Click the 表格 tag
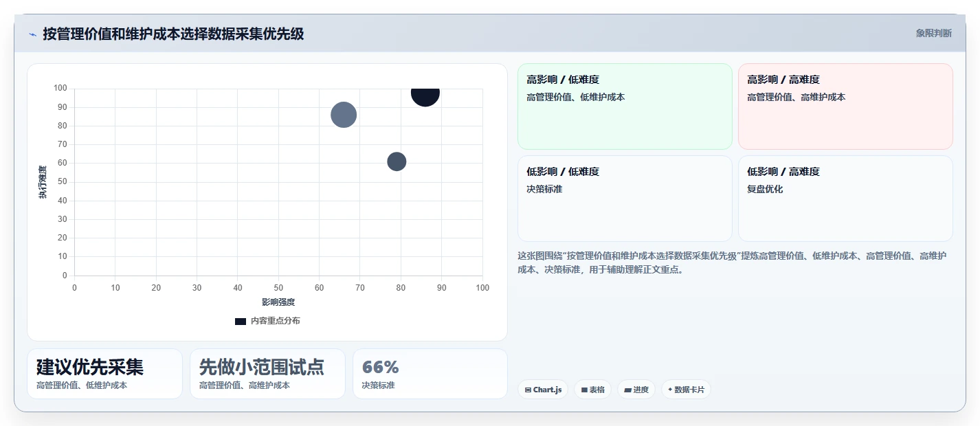Screen dimensions: 980x426 coord(592,390)
